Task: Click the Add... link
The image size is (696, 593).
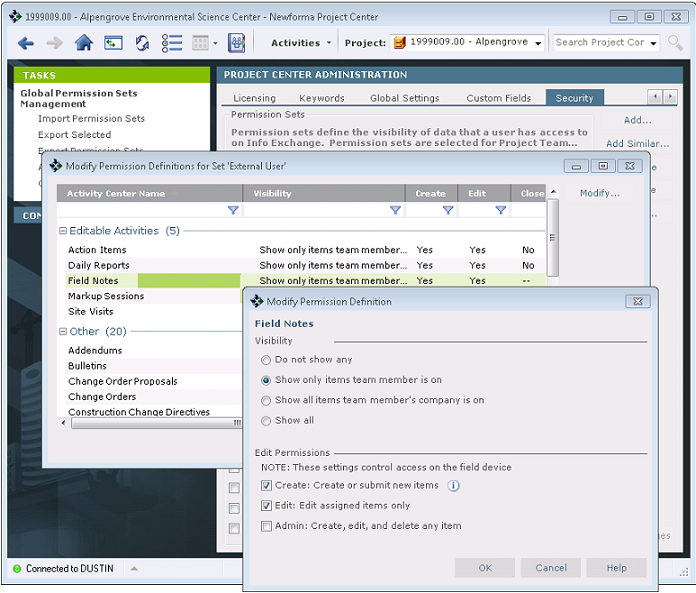Action: click(x=637, y=120)
